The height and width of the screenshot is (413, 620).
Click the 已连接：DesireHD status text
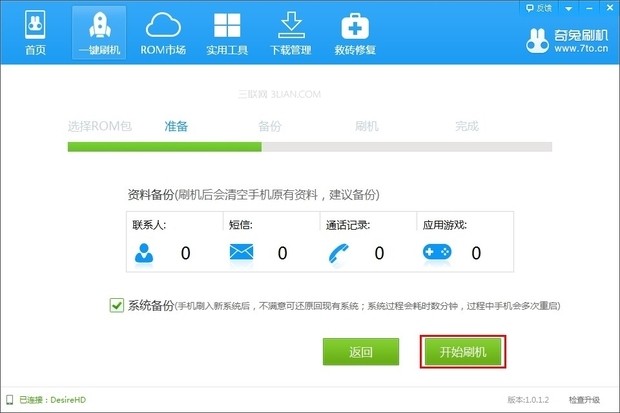coord(52,400)
